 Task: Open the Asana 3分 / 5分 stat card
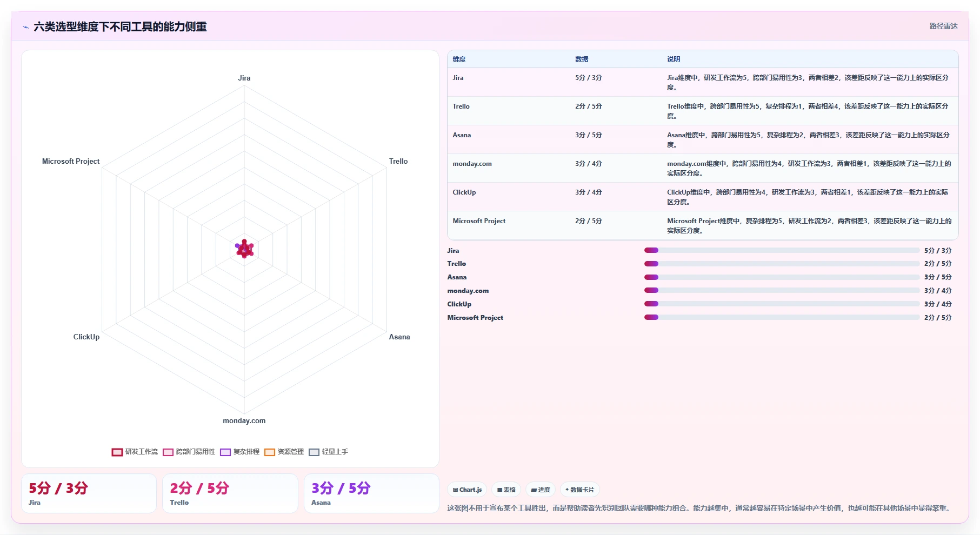pos(371,493)
